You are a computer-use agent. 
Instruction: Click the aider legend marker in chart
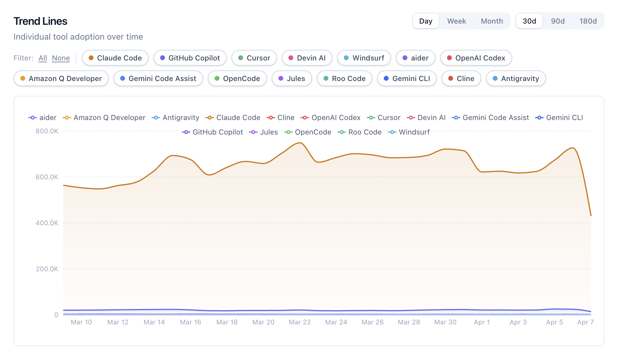pos(33,118)
